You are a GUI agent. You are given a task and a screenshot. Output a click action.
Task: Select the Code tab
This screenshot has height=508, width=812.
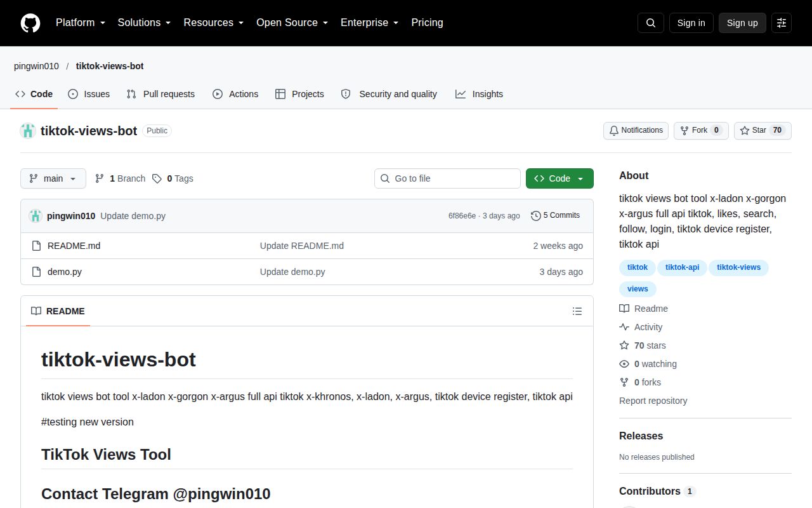click(34, 94)
